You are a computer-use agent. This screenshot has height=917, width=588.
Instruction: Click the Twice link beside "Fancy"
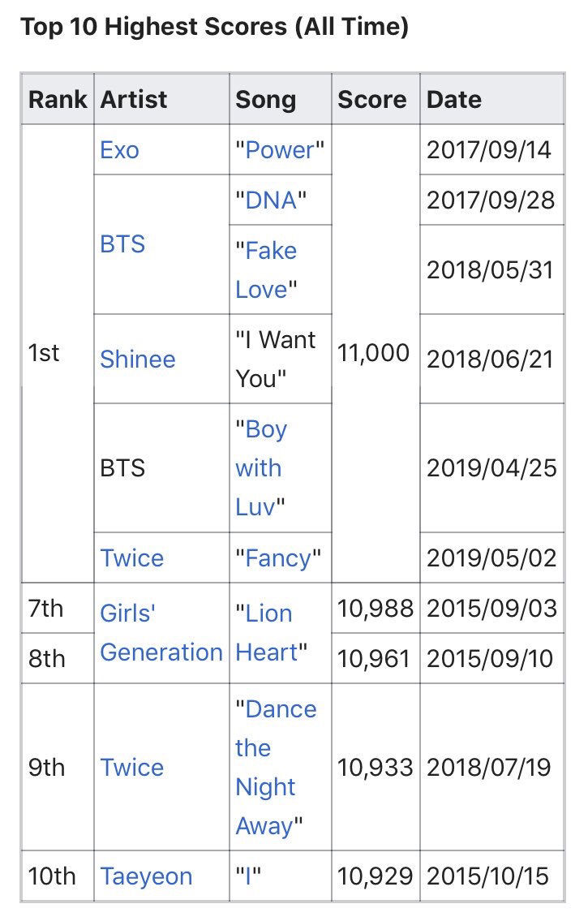pos(131,558)
